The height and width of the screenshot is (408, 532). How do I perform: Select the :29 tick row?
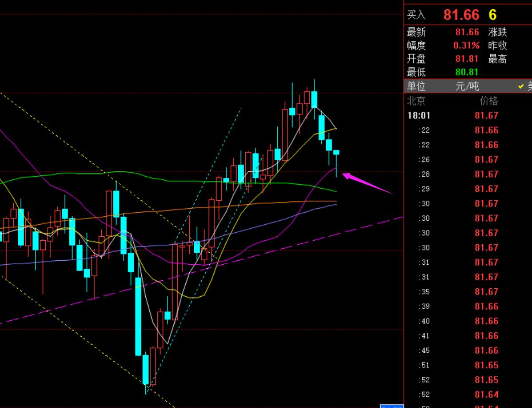point(468,189)
